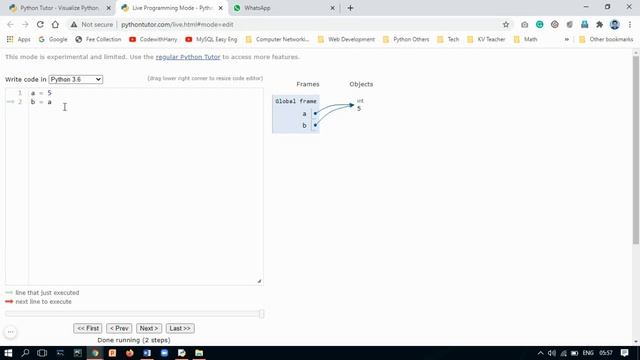Image resolution: width=640 pixels, height=360 pixels.
Task: Open the Extensions puzzle piece menu
Action: click(x=599, y=24)
